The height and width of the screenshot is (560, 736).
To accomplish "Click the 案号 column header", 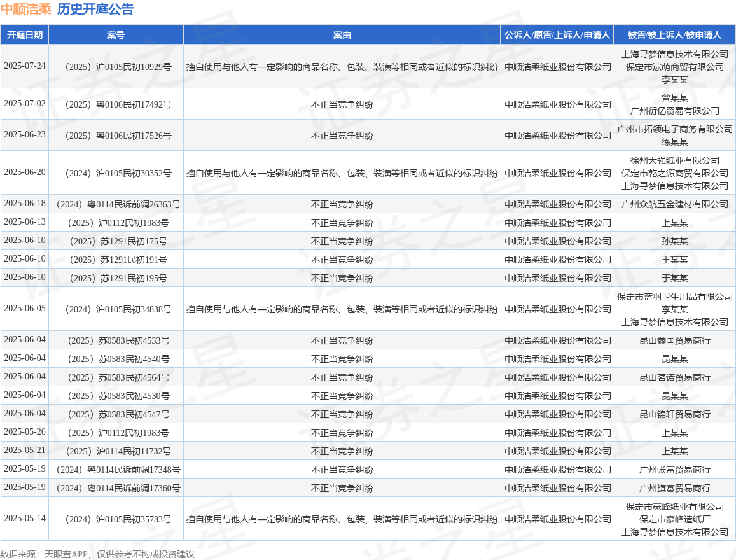I will 116,35.
